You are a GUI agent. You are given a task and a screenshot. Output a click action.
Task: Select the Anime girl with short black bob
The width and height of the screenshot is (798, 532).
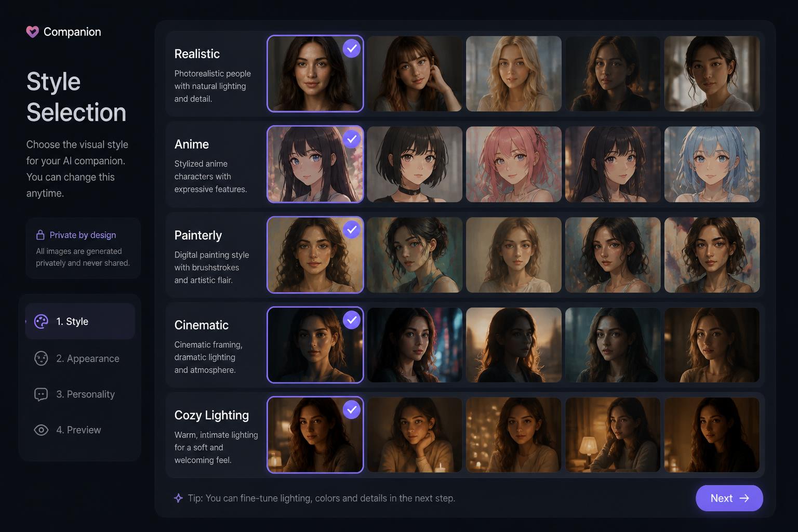415,164
